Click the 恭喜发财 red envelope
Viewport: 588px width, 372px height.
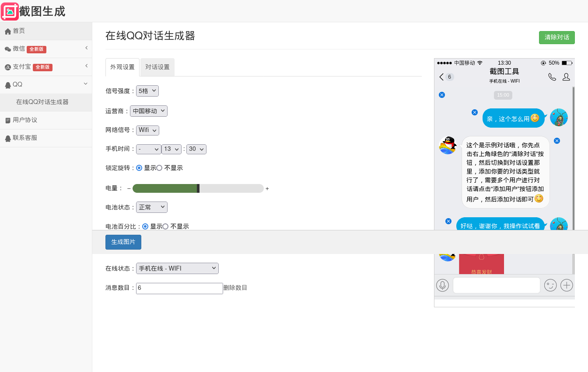click(481, 264)
